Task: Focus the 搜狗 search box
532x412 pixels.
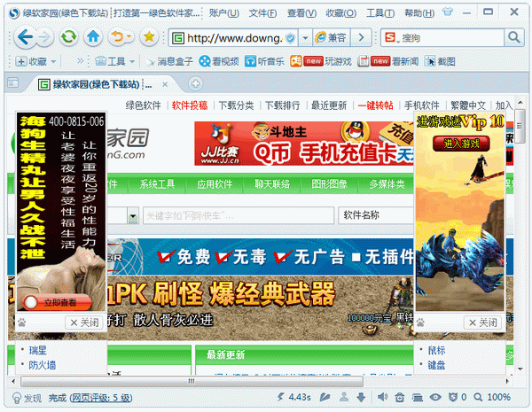Action: (x=451, y=37)
